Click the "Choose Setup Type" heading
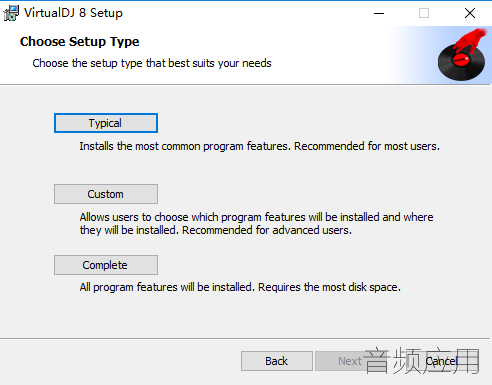This screenshot has width=492, height=385. 80,42
